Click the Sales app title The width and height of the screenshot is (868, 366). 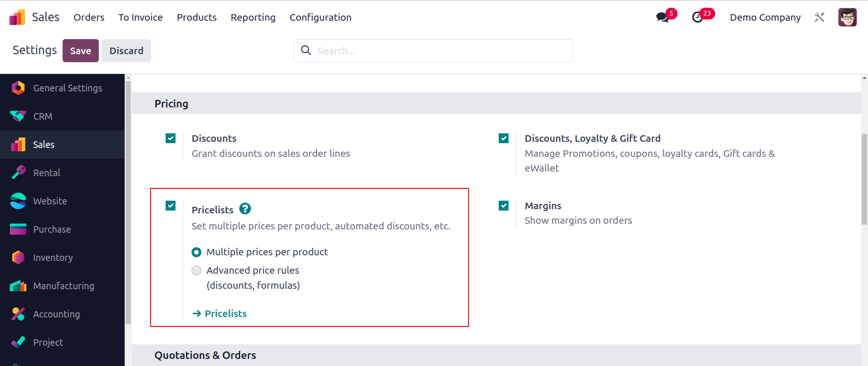tap(46, 17)
